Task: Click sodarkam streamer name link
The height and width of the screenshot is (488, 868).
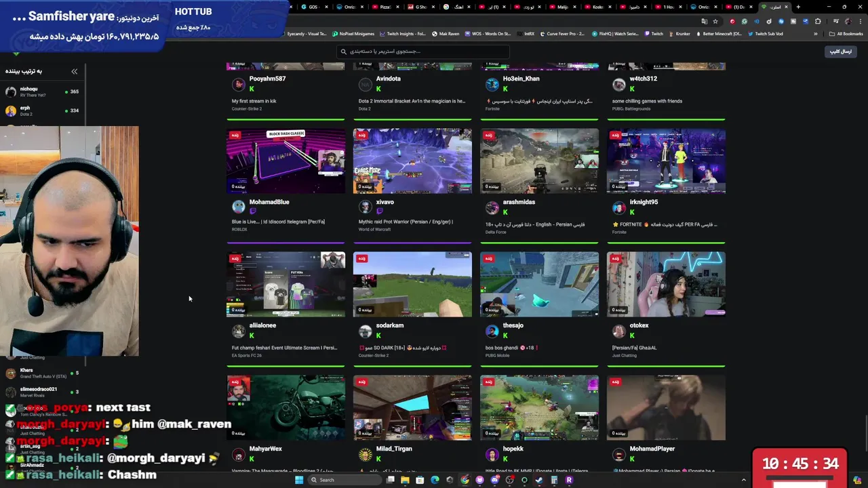Action: pyautogui.click(x=390, y=325)
